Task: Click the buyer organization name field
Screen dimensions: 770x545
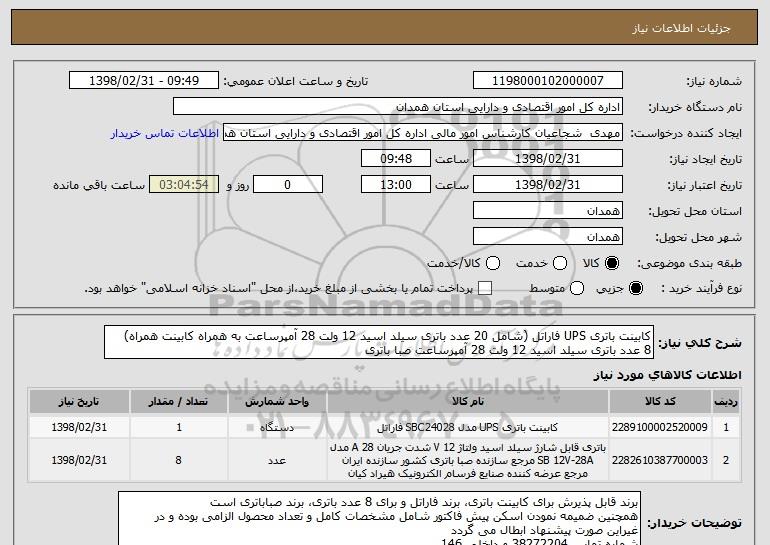Action: point(398,107)
